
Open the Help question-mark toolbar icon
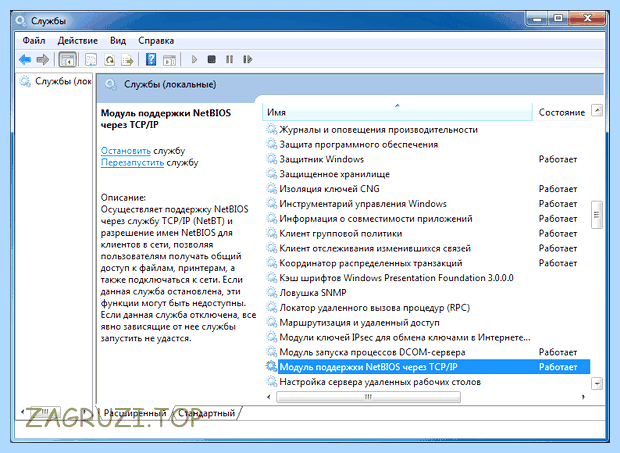pos(151,59)
